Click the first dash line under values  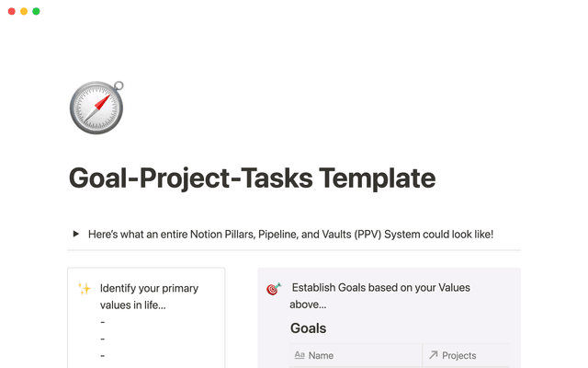pos(103,322)
